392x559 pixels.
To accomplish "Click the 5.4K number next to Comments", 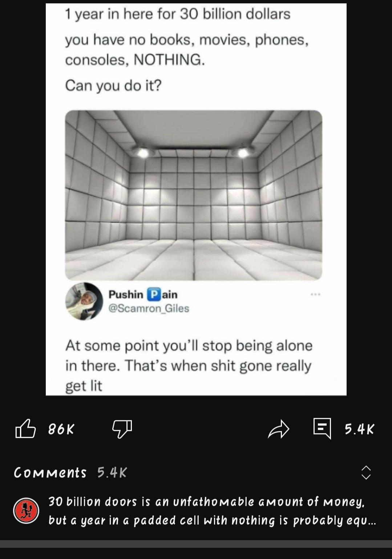I will [112, 473].
